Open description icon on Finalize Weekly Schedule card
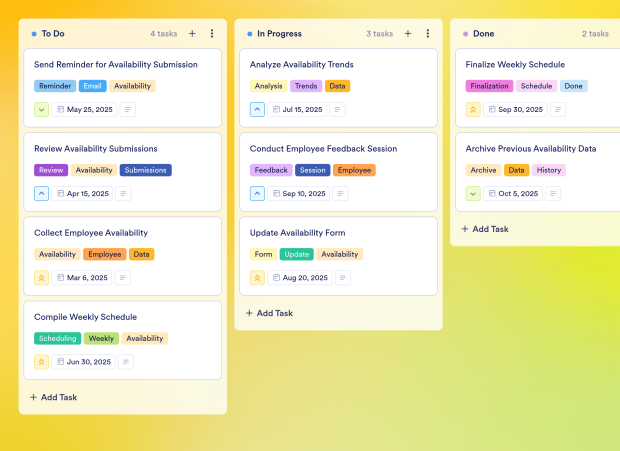The width and height of the screenshot is (620, 451). pos(558,109)
